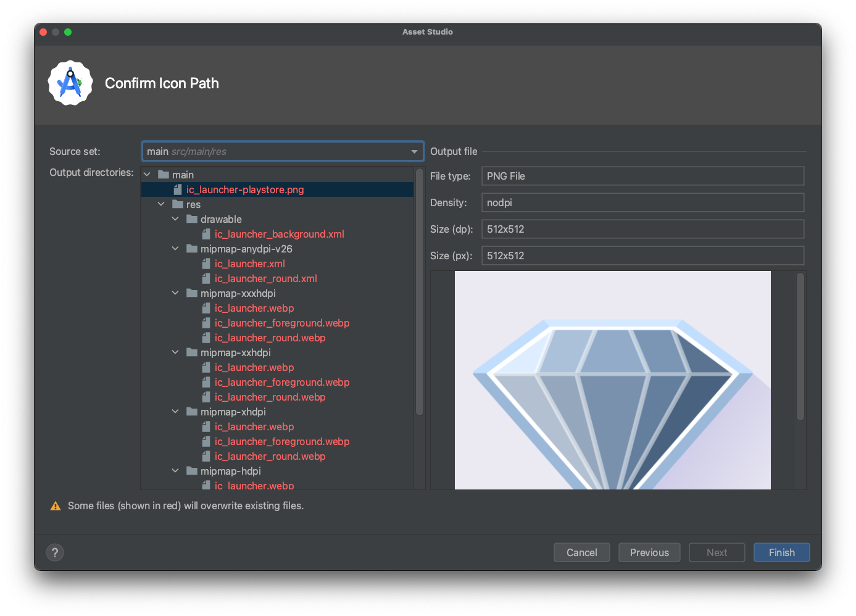Click file icon of ic_launcher.webp under mipmap-xxhdpi
This screenshot has height=616, width=856.
click(206, 367)
